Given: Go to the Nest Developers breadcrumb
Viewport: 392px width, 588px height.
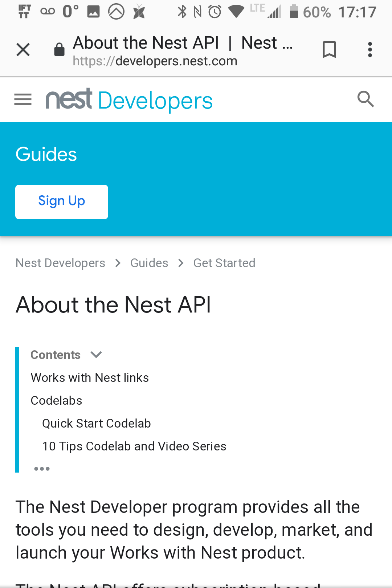Looking at the screenshot, I should pyautogui.click(x=60, y=263).
